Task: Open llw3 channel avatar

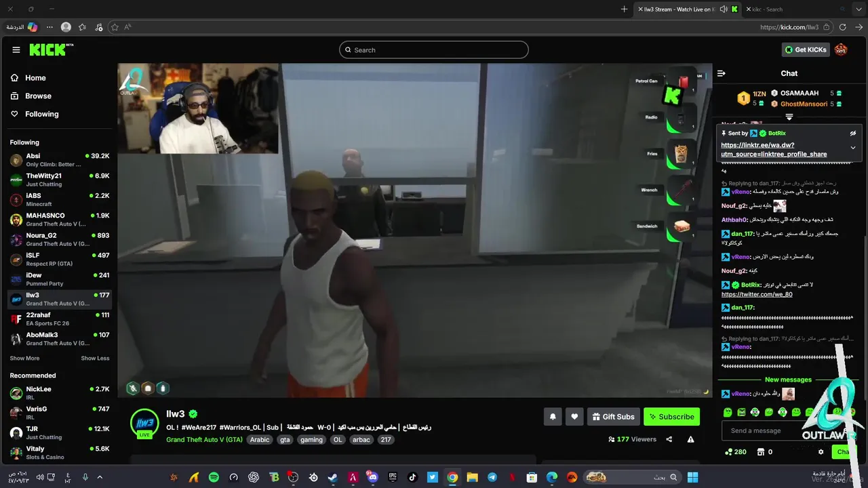Action: (x=144, y=423)
